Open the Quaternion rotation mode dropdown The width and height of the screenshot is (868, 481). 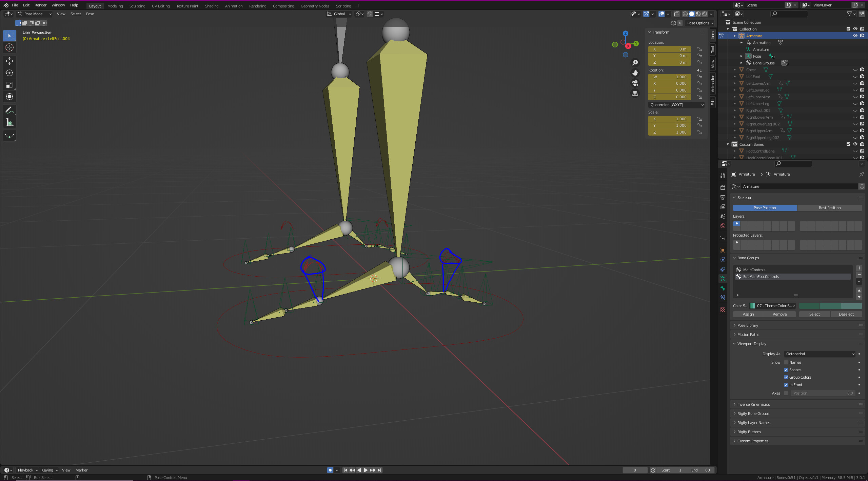[677, 105]
